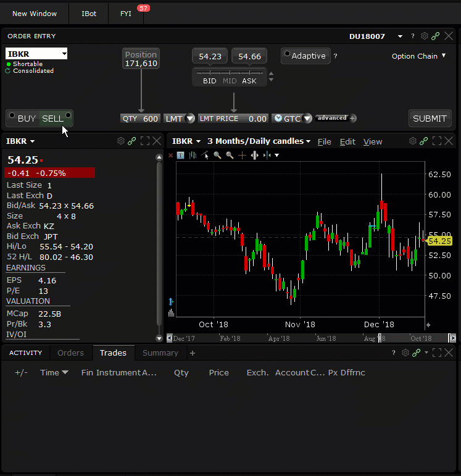Open the GTC time-in-force dropdown

click(x=293, y=119)
